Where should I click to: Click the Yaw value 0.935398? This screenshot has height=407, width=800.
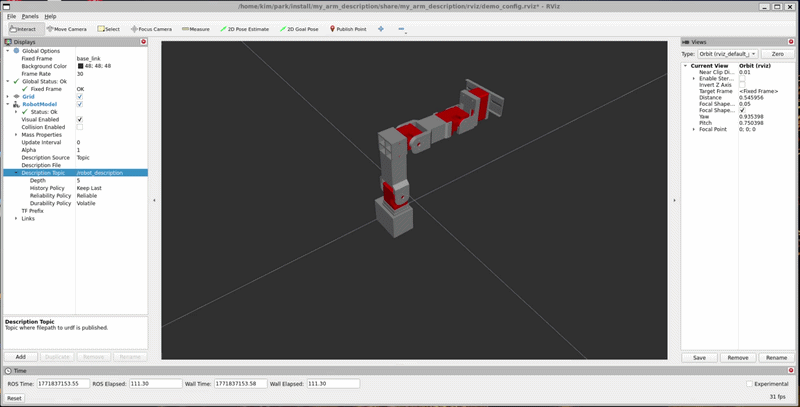(751, 117)
